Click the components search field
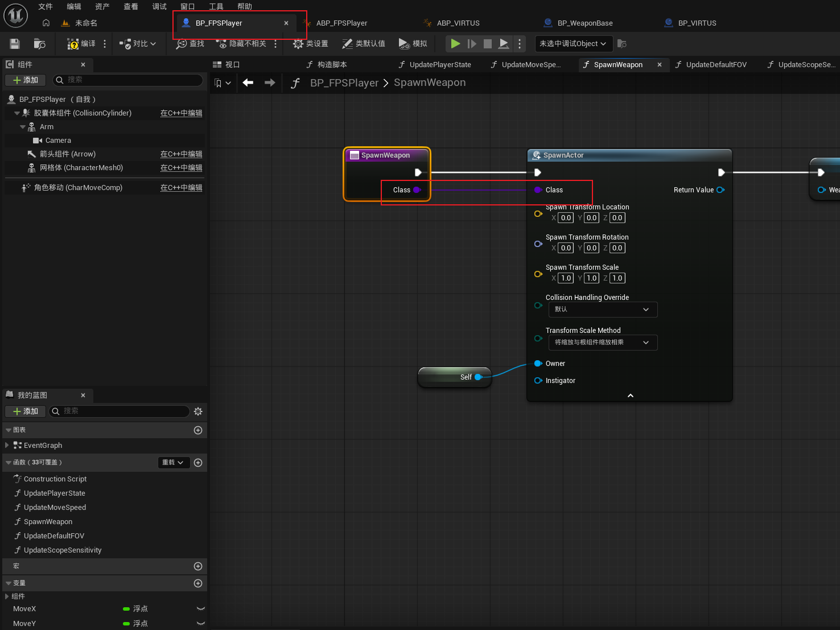The width and height of the screenshot is (840, 630). (127, 80)
